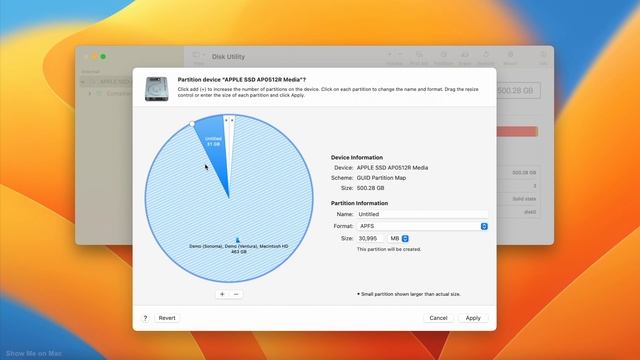This screenshot has height=360, width=640.
Task: Click the GUID Partition Map scheme text
Action: (x=381, y=178)
